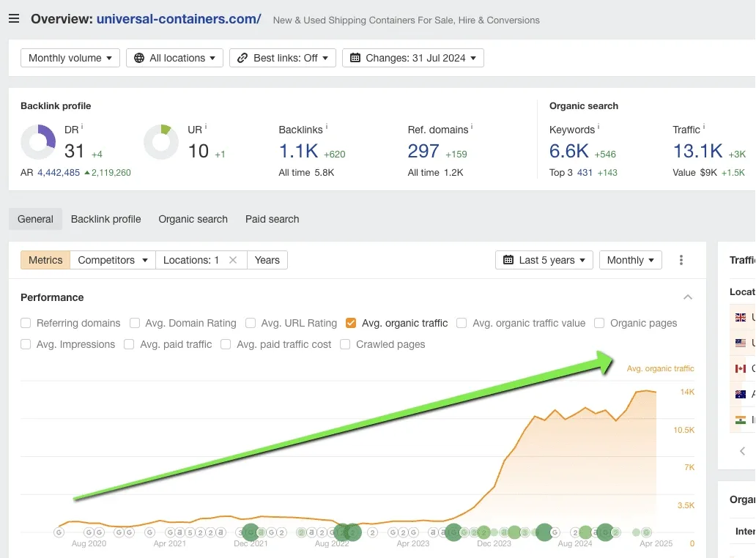
Task: Collapse the Performance section chevron
Action: coord(688,297)
